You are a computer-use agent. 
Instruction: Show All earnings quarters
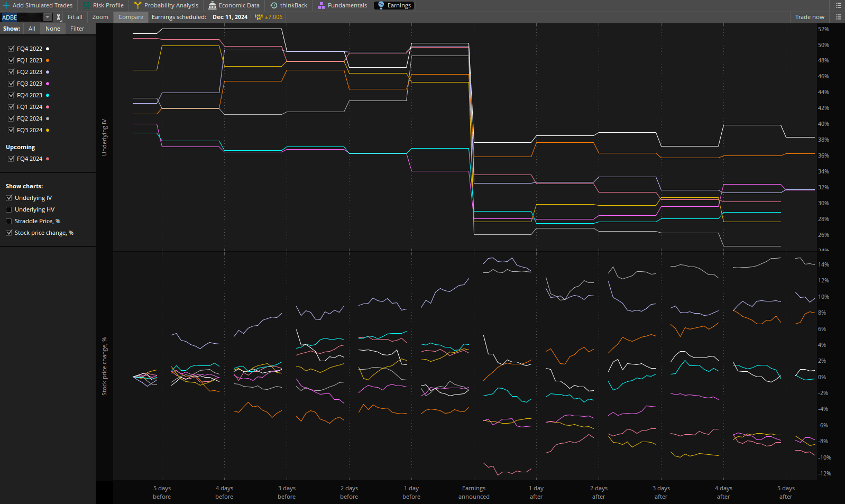32,29
